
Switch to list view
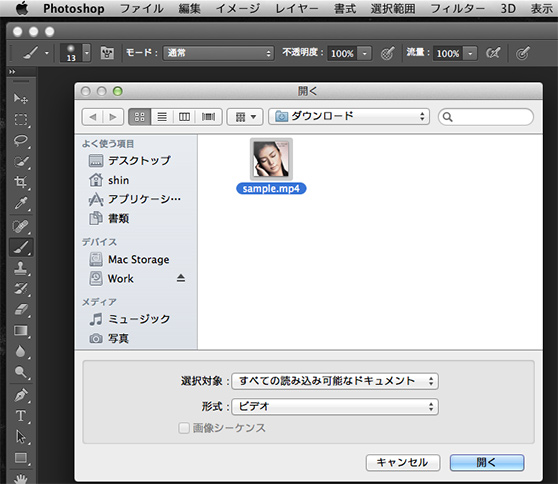(162, 117)
